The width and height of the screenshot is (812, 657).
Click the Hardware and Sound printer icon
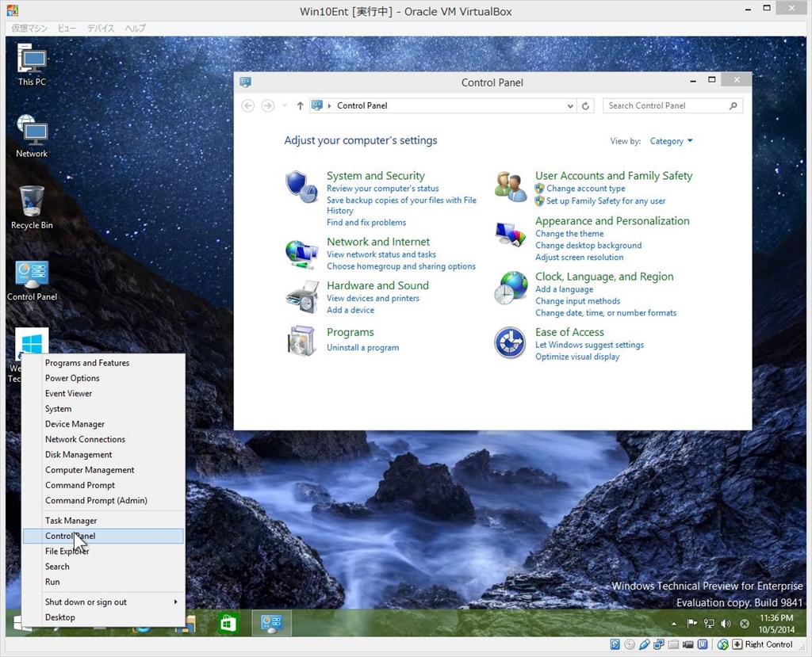tap(301, 297)
